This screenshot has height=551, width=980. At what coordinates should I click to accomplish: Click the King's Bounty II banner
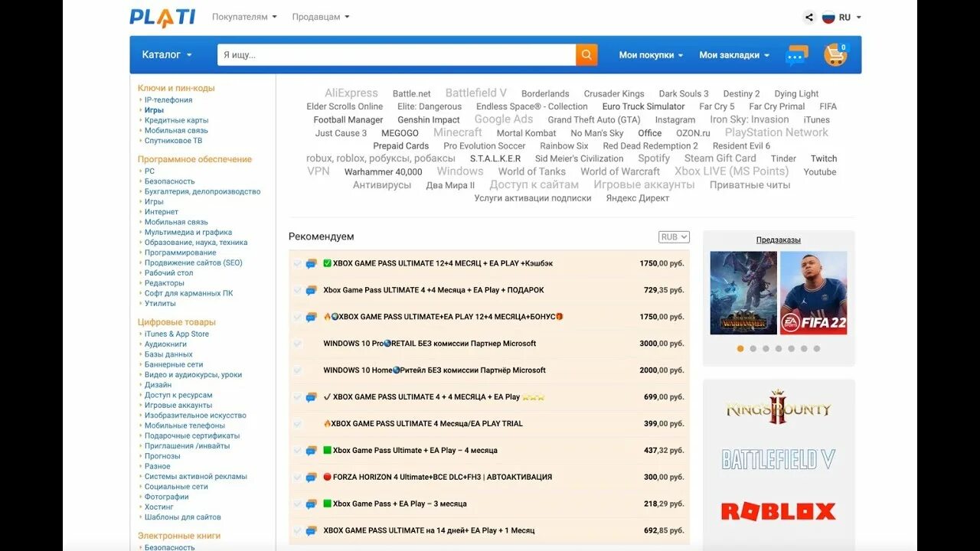click(778, 407)
